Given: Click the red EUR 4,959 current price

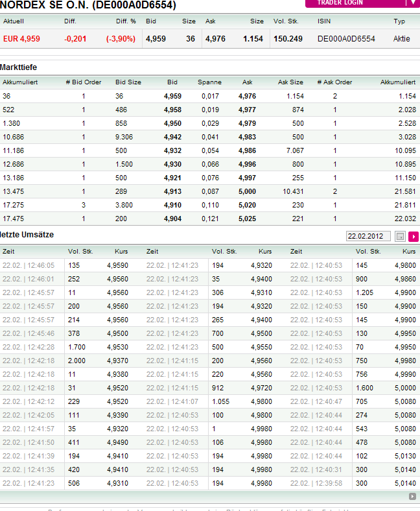Looking at the screenshot, I should pos(21,39).
